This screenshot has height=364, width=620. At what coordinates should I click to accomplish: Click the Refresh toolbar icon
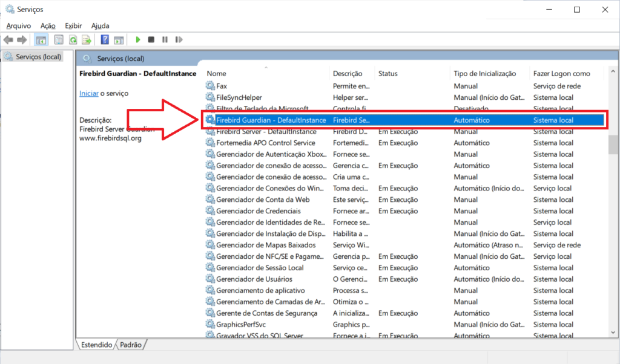coord(73,40)
